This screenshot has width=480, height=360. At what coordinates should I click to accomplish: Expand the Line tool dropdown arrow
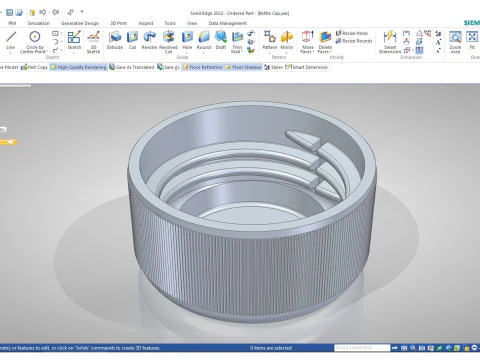pos(11,52)
